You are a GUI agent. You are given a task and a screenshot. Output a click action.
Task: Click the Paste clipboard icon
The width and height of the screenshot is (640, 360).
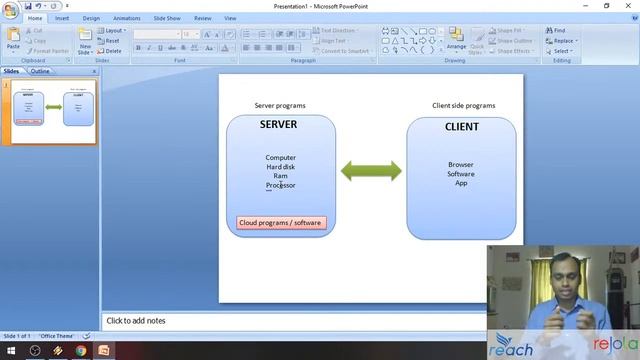(13, 35)
